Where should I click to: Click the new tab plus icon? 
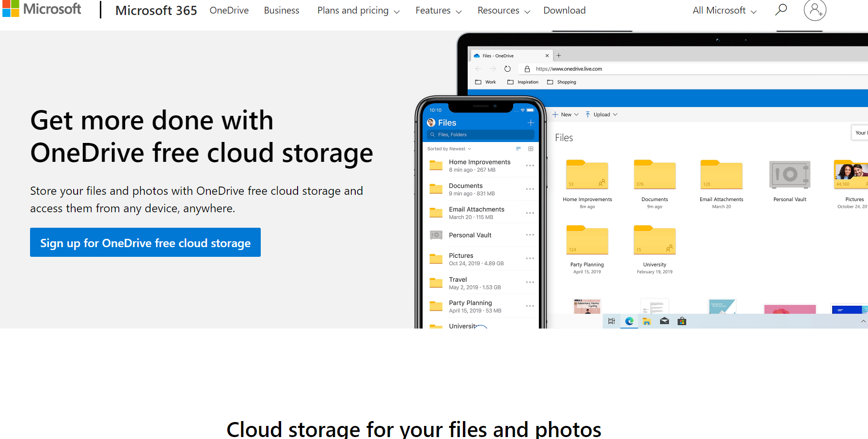click(x=559, y=56)
